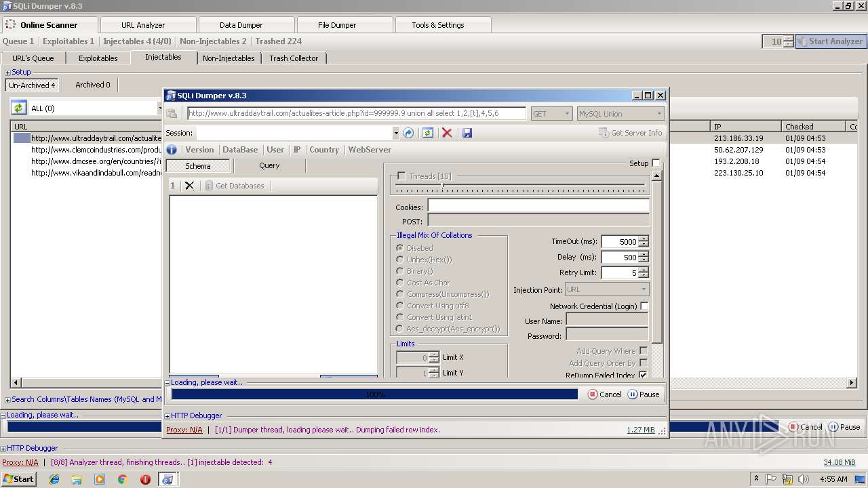
Task: Toggle the ReDump Failed Index checkbox
Action: pyautogui.click(x=643, y=375)
